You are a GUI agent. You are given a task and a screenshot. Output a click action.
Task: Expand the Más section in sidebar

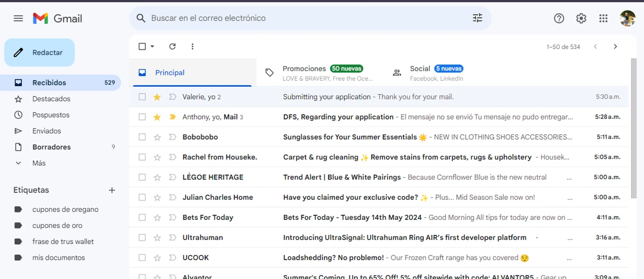pyautogui.click(x=39, y=163)
